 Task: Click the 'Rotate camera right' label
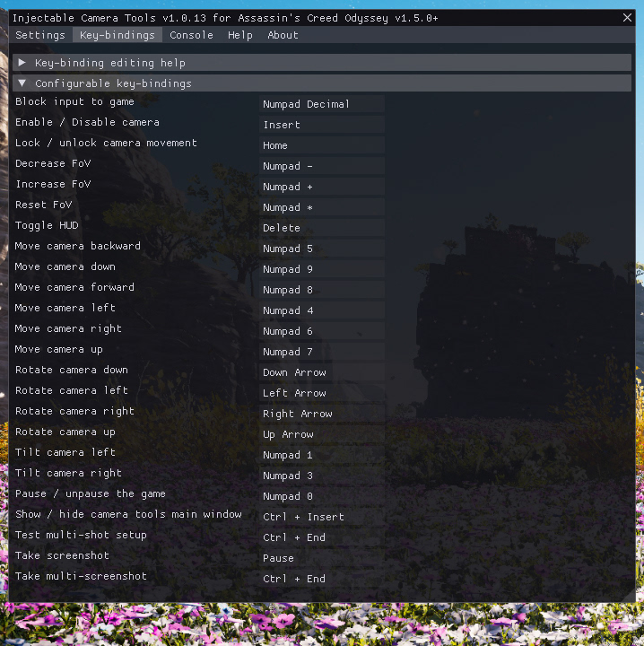[75, 411]
